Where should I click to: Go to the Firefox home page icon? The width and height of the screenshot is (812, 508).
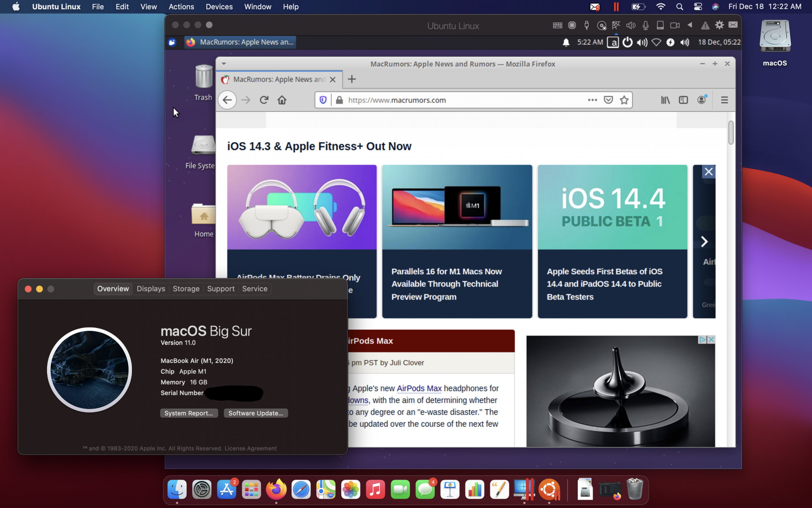coord(282,100)
